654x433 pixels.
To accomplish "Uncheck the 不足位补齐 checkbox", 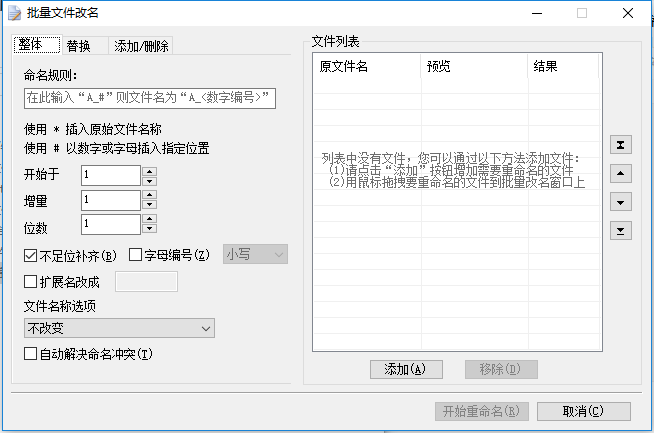I will 30,255.
